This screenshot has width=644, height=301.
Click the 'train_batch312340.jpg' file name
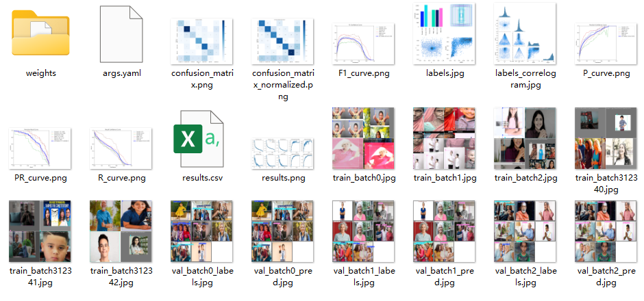pyautogui.click(x=606, y=184)
